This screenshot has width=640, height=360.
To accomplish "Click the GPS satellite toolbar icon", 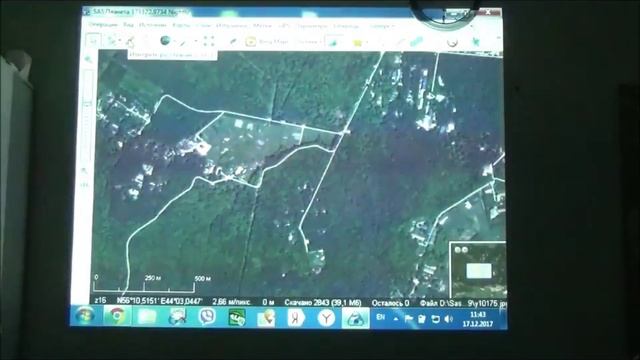I will [x=416, y=42].
